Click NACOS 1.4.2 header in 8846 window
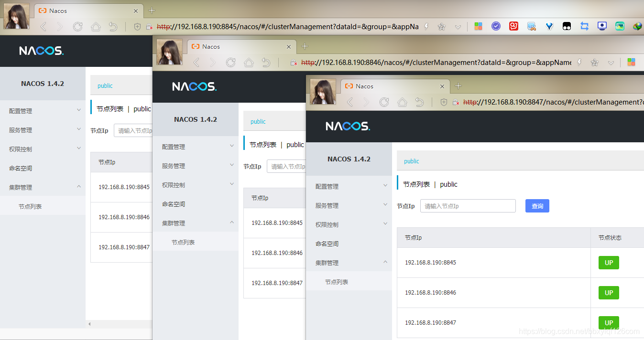The width and height of the screenshot is (644, 340). click(x=196, y=119)
